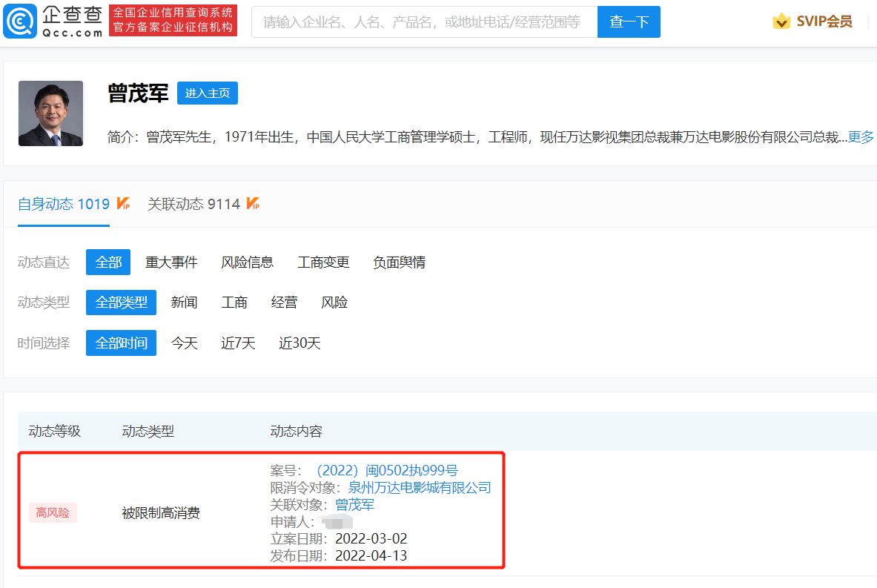Click VIP badge beside 自身动态 1019
The image size is (877, 588).
123,203
